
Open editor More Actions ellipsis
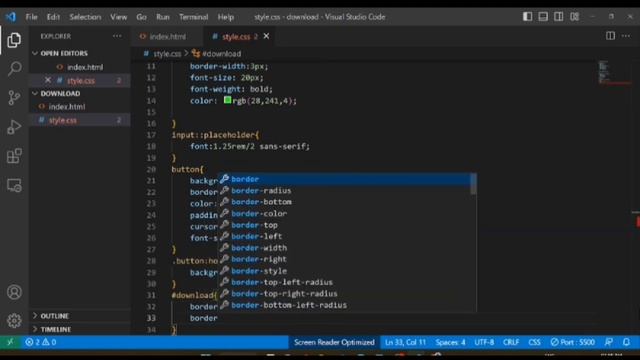(x=626, y=36)
